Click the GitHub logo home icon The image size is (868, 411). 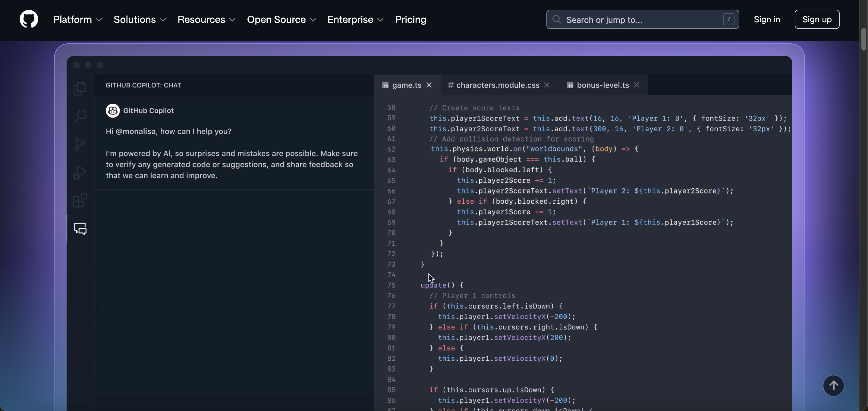pyautogui.click(x=29, y=19)
